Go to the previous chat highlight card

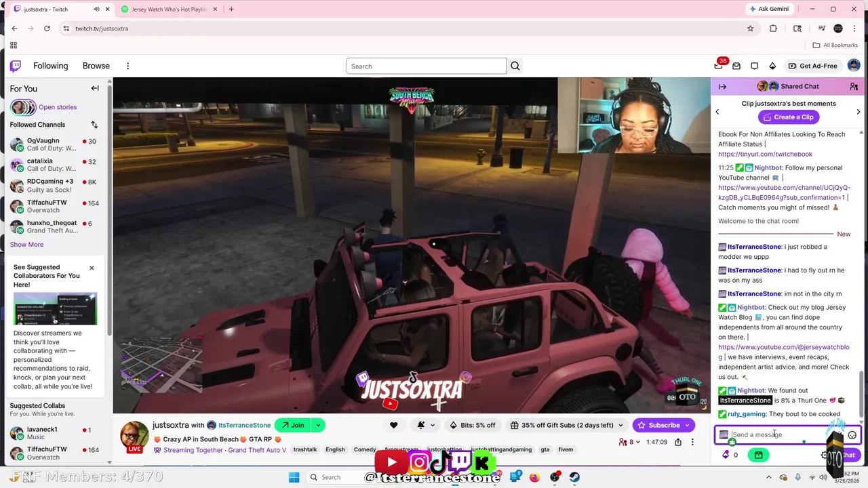click(x=717, y=112)
